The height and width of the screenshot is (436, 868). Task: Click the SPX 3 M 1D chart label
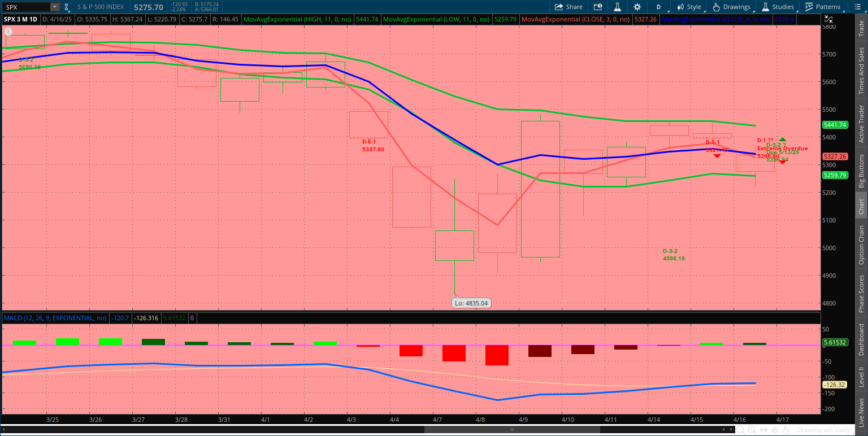point(21,19)
